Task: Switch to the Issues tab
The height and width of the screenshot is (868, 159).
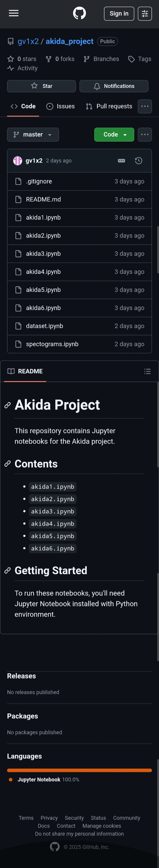Action: click(60, 107)
